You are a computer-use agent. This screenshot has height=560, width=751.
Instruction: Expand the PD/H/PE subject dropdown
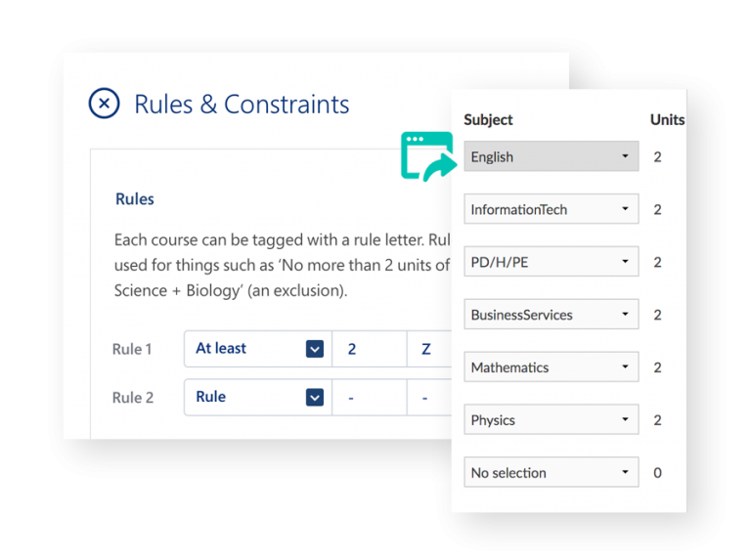pos(551,262)
